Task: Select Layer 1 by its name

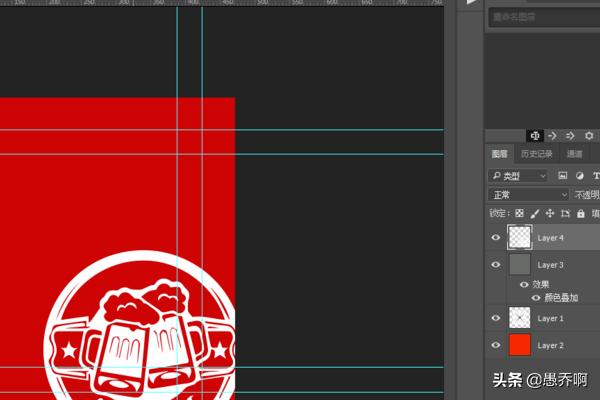Action: [551, 318]
